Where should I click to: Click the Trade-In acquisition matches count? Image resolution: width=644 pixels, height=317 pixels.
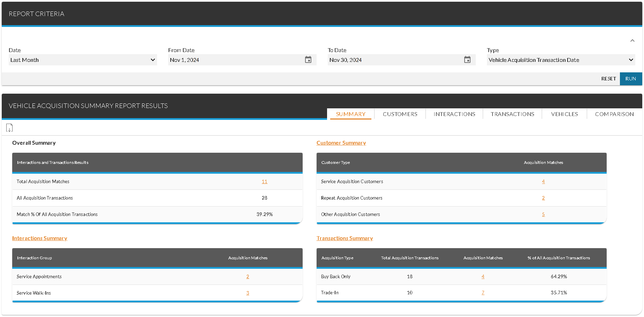coord(483,293)
